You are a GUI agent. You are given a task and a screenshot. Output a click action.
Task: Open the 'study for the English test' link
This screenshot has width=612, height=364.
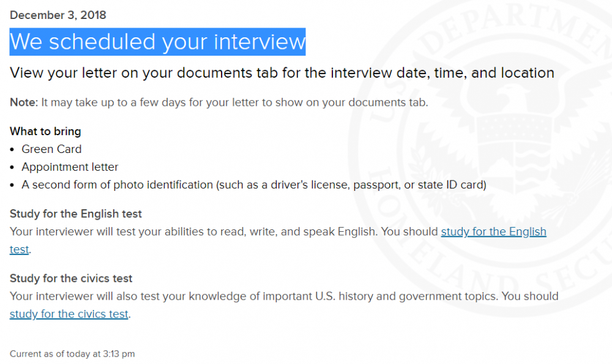493,232
